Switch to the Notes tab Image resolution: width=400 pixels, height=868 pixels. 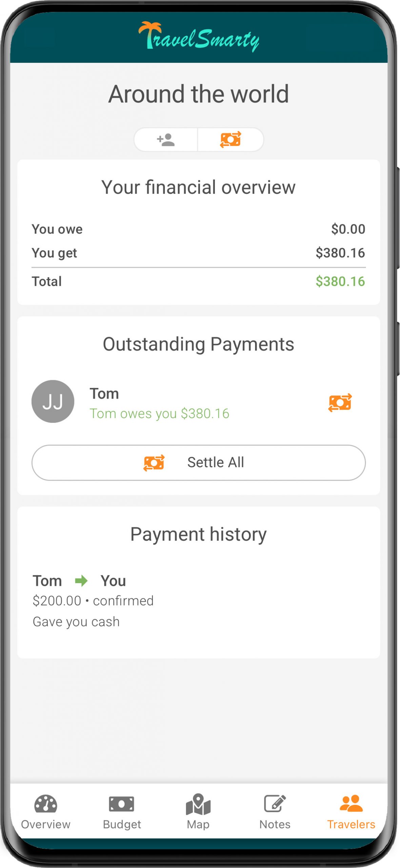click(x=275, y=811)
